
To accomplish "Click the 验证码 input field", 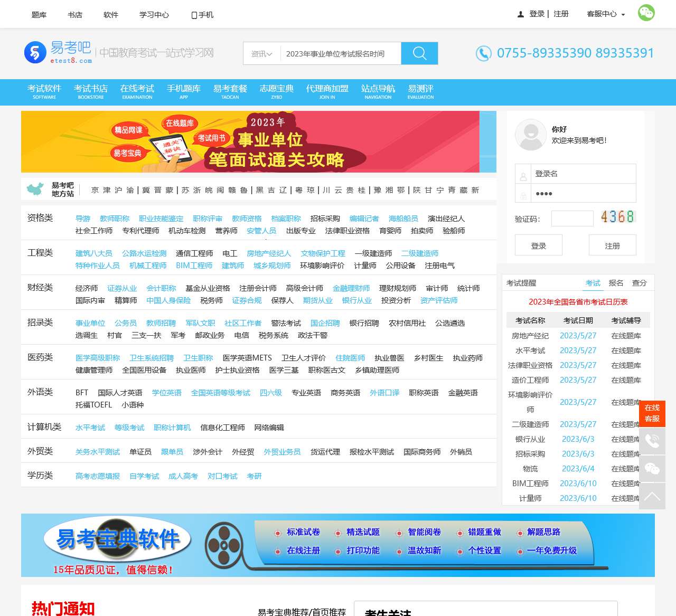I will tap(572, 218).
